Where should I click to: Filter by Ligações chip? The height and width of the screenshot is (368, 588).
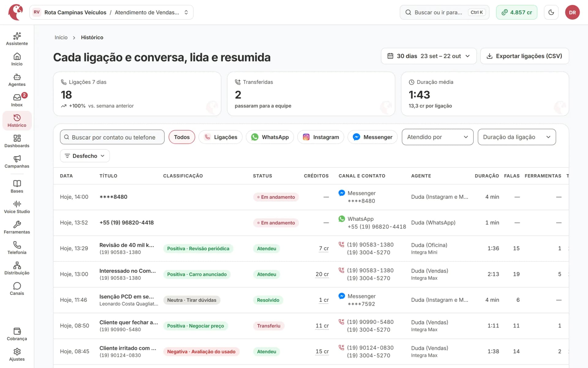221,137
